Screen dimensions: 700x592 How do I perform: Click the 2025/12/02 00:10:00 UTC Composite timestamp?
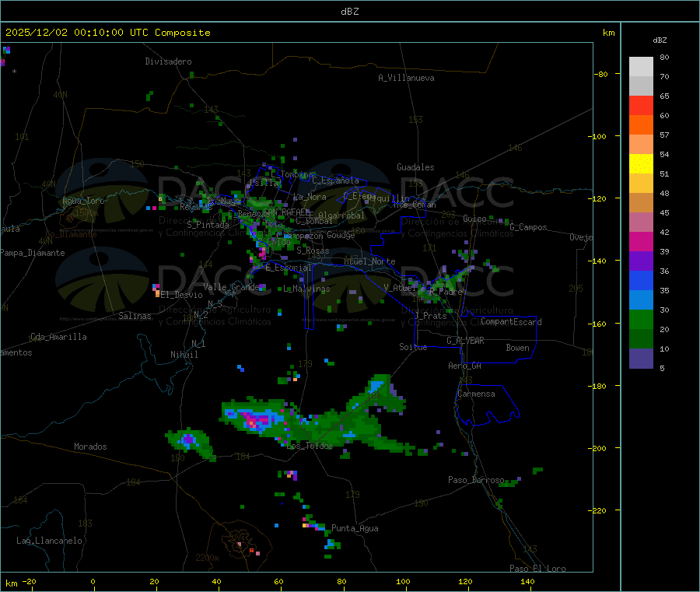pyautogui.click(x=107, y=33)
